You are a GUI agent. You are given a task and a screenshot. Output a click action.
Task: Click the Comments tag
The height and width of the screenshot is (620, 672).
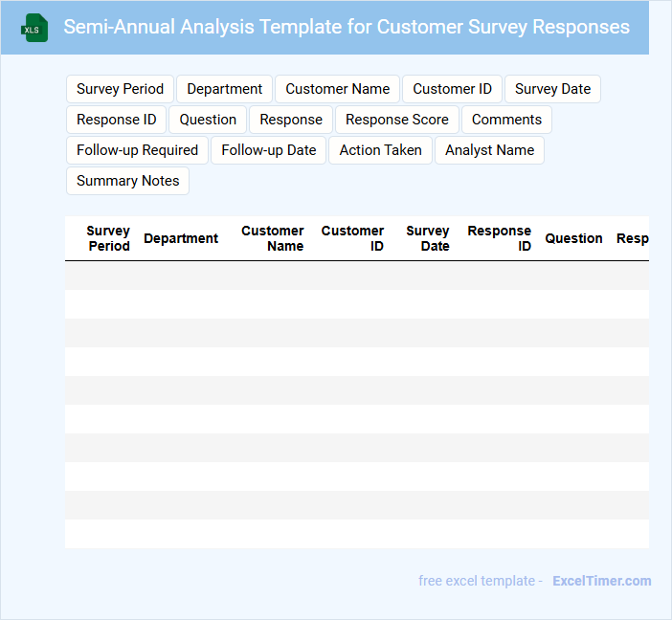click(506, 120)
